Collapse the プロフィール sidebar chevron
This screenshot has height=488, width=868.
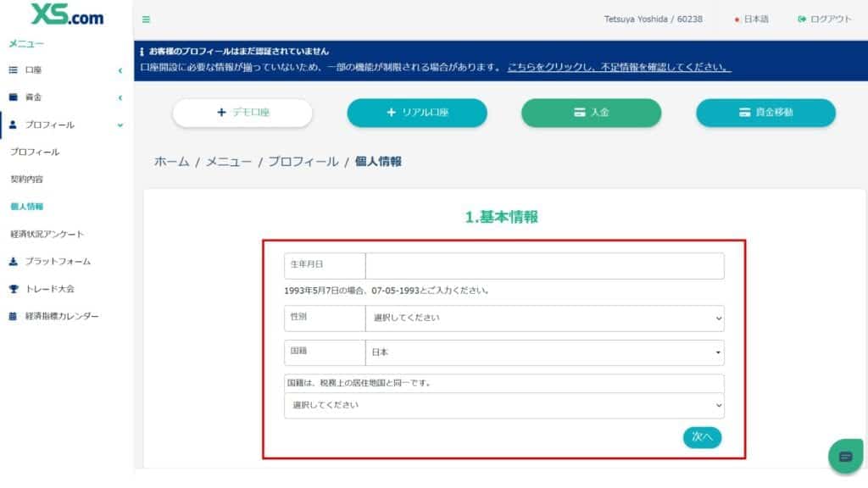pyautogui.click(x=120, y=125)
